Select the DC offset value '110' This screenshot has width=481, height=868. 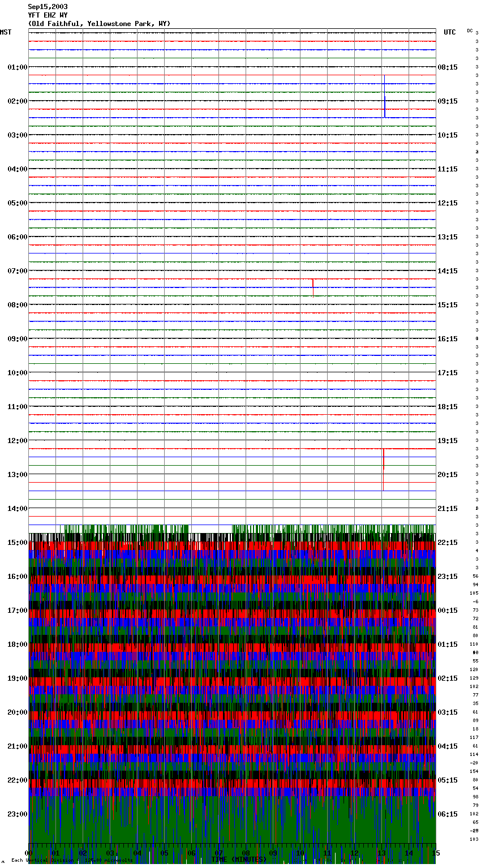474,644
